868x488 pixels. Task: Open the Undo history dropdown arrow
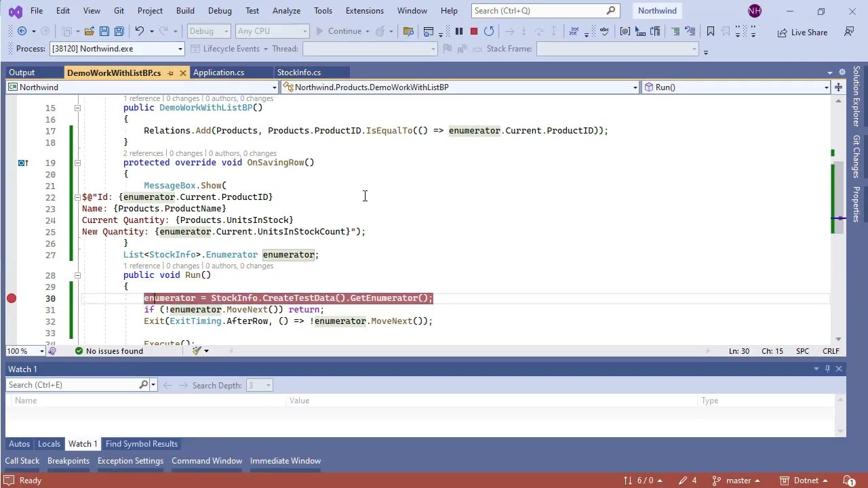point(151,31)
